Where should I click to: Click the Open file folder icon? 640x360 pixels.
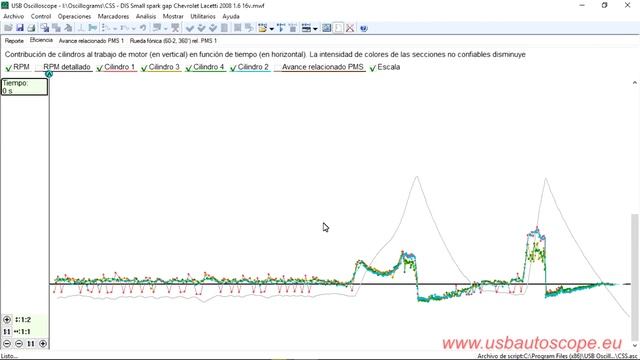[x=8, y=28]
